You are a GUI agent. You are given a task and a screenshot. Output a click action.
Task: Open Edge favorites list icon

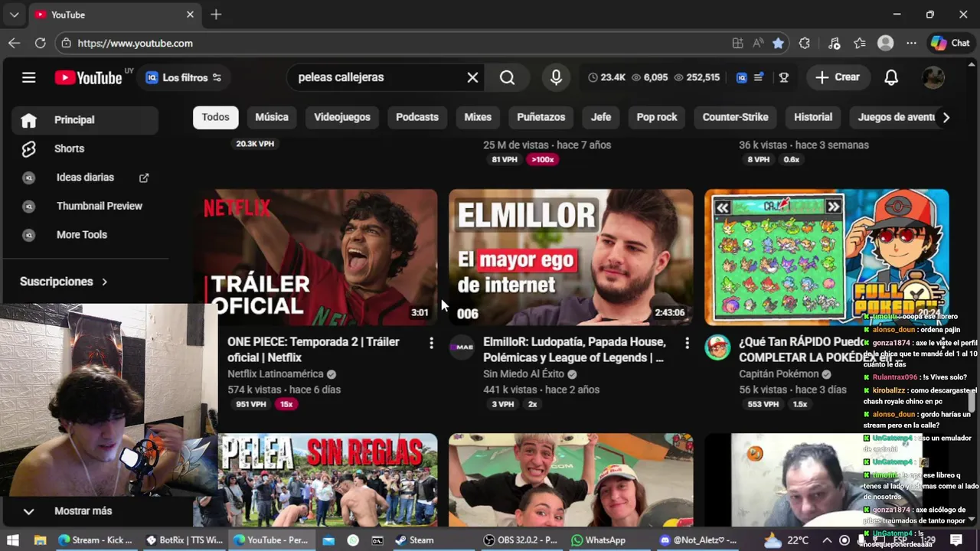[x=860, y=44]
